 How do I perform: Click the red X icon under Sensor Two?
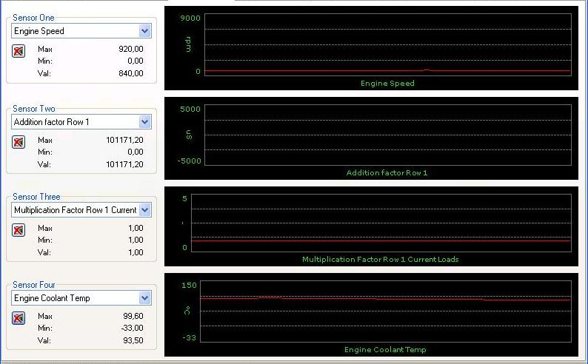19,142
